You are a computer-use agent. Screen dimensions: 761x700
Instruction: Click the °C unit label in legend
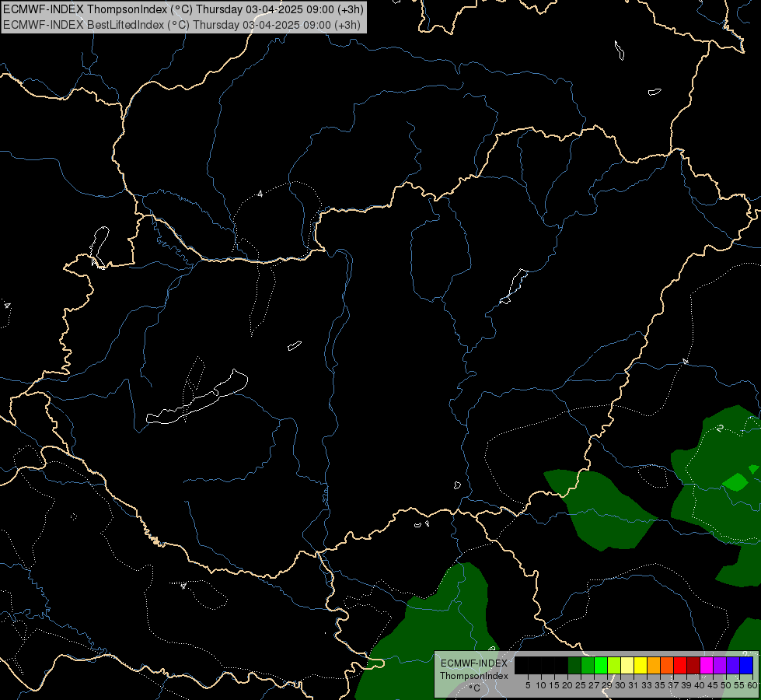point(475,688)
